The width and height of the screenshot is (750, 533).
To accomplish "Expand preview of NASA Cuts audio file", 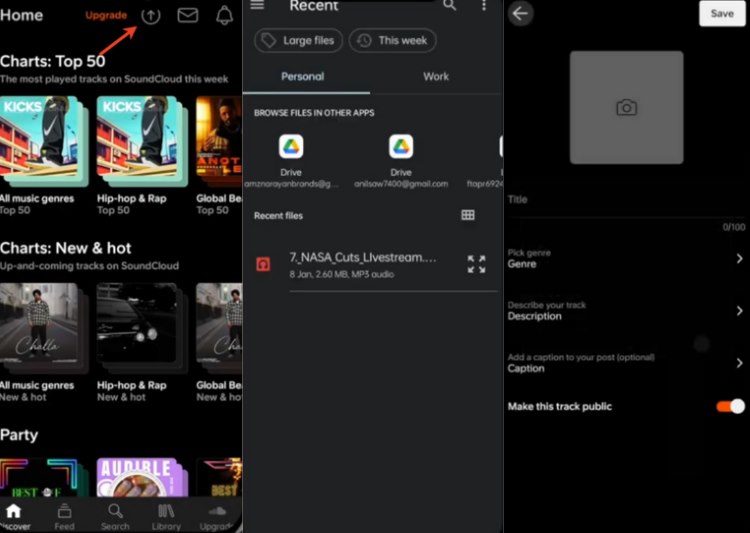I will pos(476,264).
